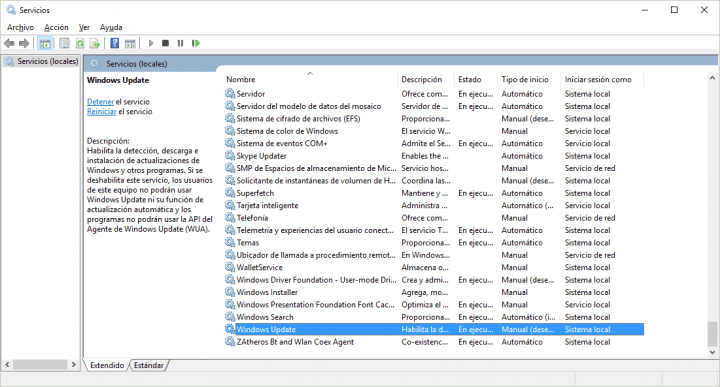Viewport: 720px width, 387px height.
Task: Click the left pane scroll-left arrow
Action: tap(7, 365)
